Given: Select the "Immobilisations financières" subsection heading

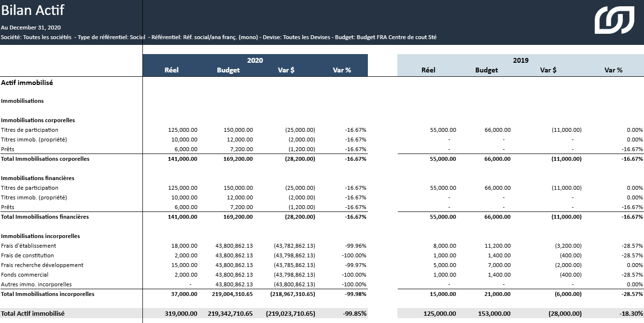Looking at the screenshot, I should click(x=38, y=178).
